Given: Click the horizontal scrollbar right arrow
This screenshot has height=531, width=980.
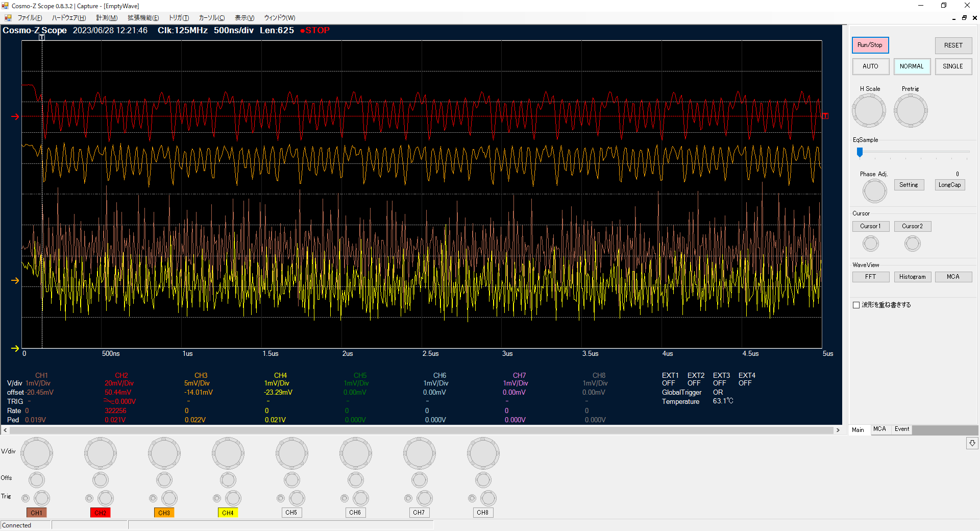Looking at the screenshot, I should click(838, 430).
